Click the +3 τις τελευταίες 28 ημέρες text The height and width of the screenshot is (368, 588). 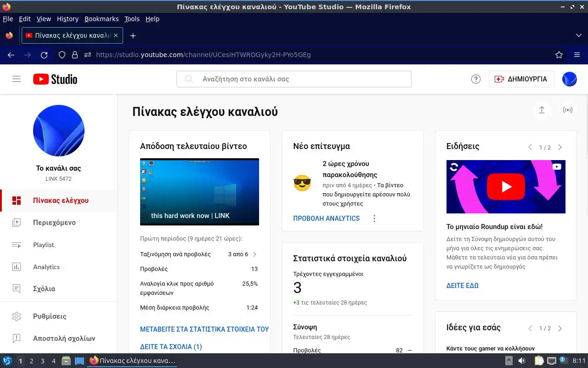tap(330, 303)
